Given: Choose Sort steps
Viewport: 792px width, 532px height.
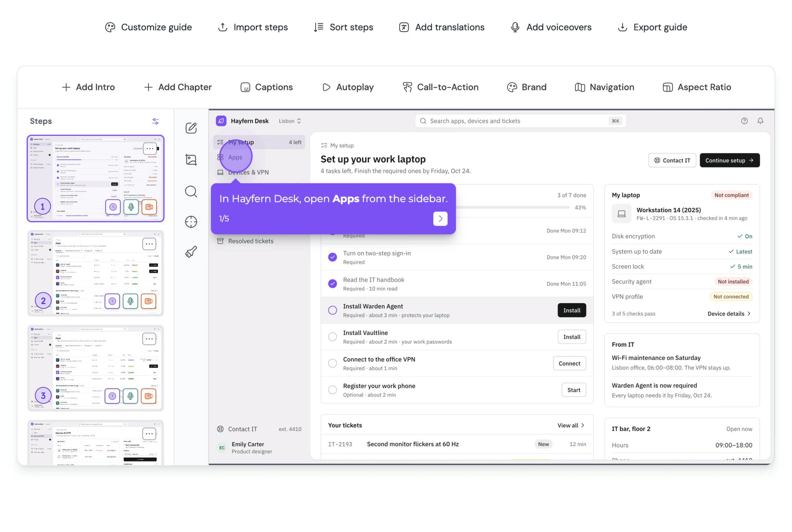Looking at the screenshot, I should pos(343,27).
